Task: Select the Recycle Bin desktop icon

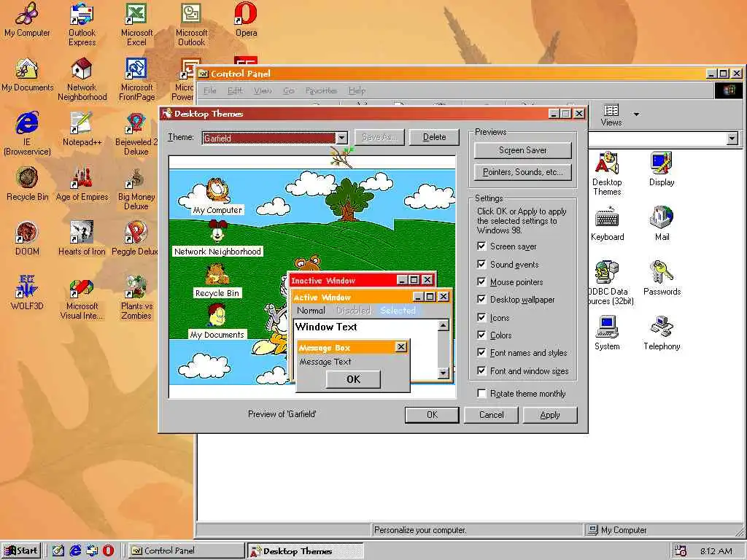Action: pyautogui.click(x=27, y=184)
